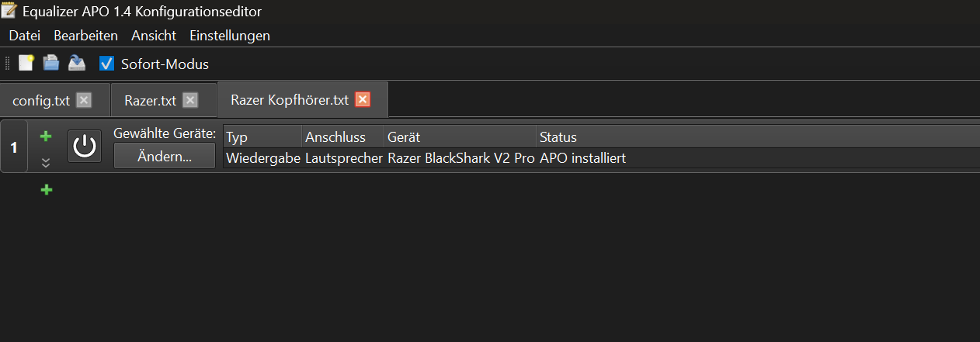Open the Ansicht menu
Screen dimensions: 980x342
tap(154, 36)
